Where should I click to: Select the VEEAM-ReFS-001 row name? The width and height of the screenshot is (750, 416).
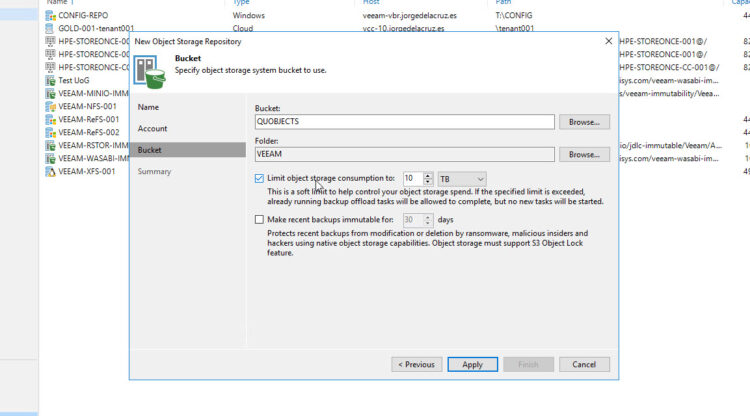point(89,119)
